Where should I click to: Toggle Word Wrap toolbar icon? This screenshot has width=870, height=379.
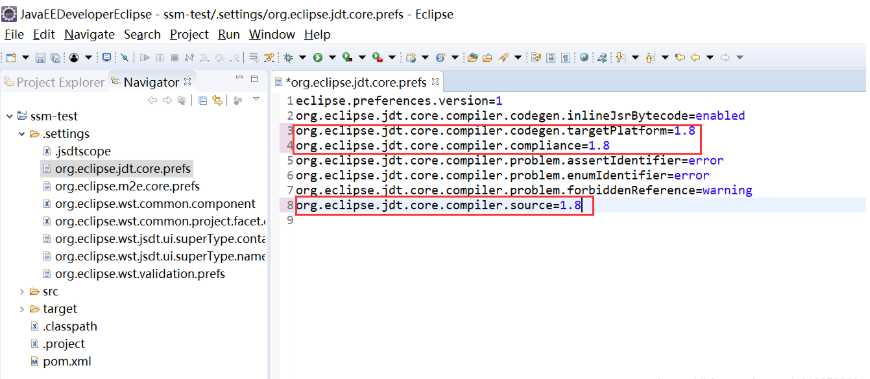tap(535, 57)
